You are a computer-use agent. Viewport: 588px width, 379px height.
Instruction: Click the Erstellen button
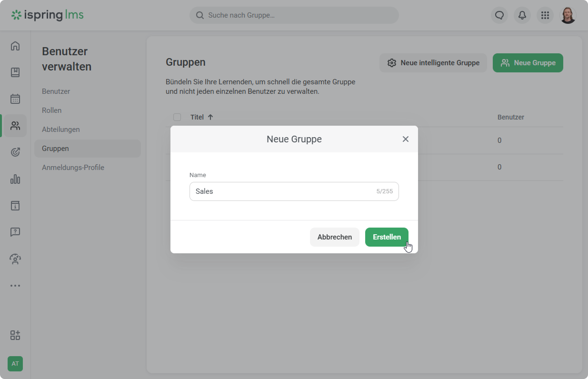[387, 237]
